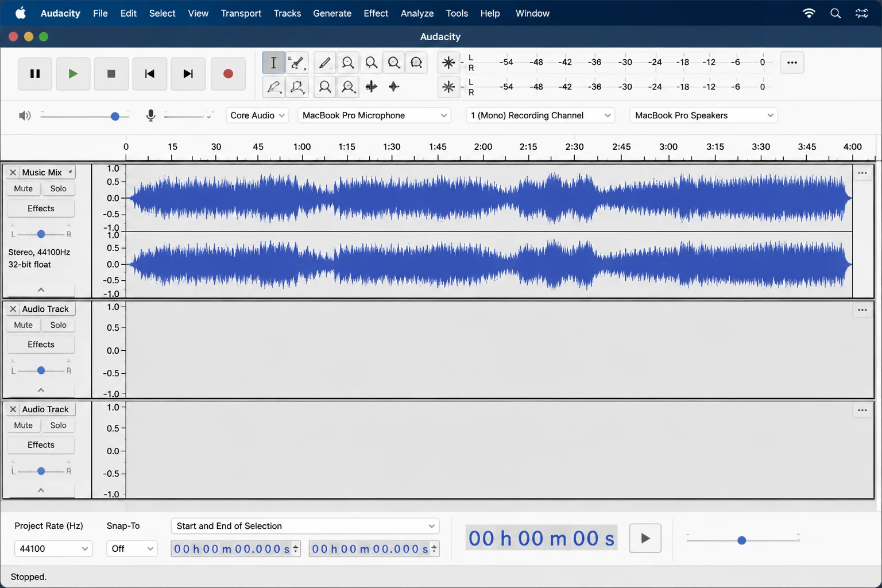
Task: Open the Snap-To Off dropdown
Action: click(x=132, y=548)
